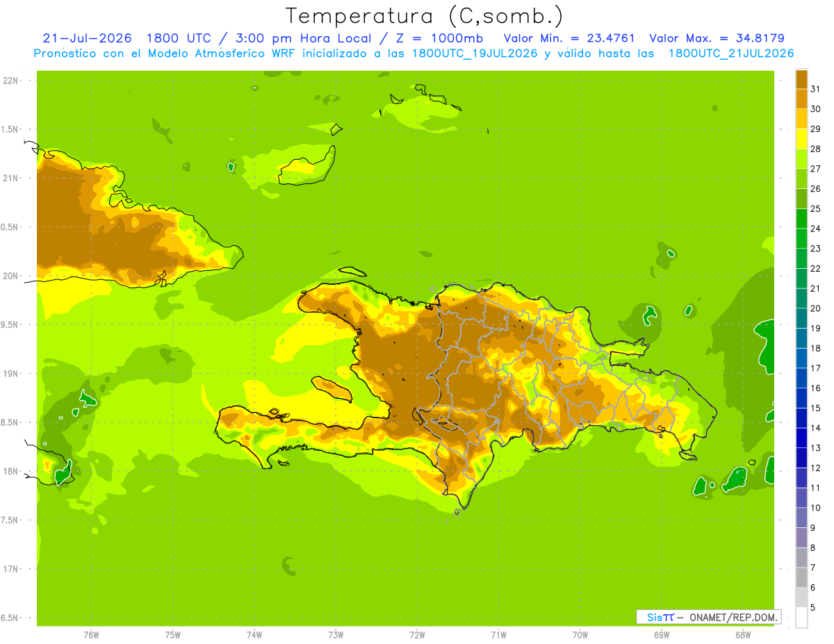The width and height of the screenshot is (834, 644).
Task: Click the white legend swatch below 5
Action: 801,618
